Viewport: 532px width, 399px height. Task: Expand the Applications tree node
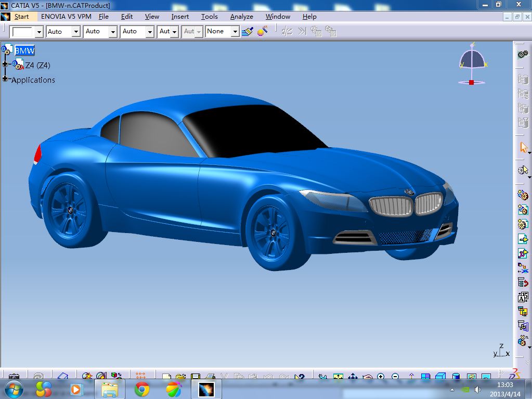[5, 79]
